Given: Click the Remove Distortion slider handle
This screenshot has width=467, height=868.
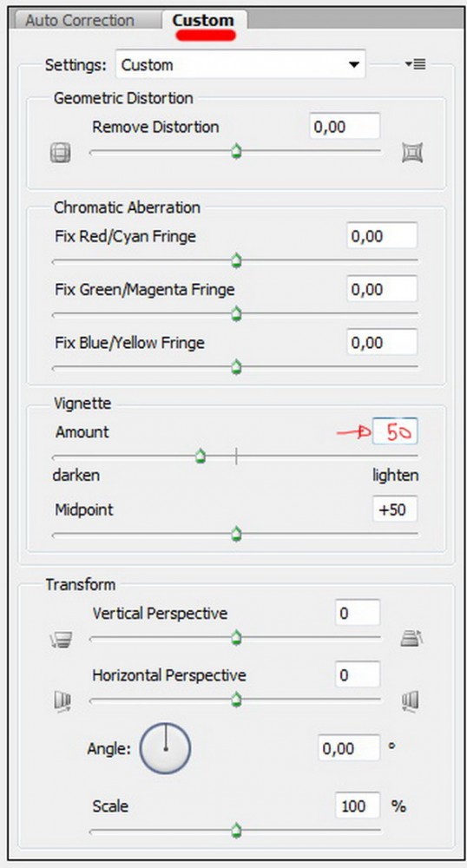Looking at the screenshot, I should coord(236,151).
